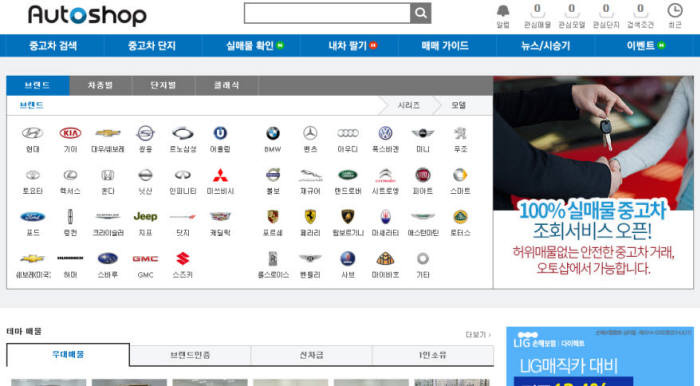Screen dimensions: 700x386
Task: Select the GMC brand logo
Action: click(145, 259)
